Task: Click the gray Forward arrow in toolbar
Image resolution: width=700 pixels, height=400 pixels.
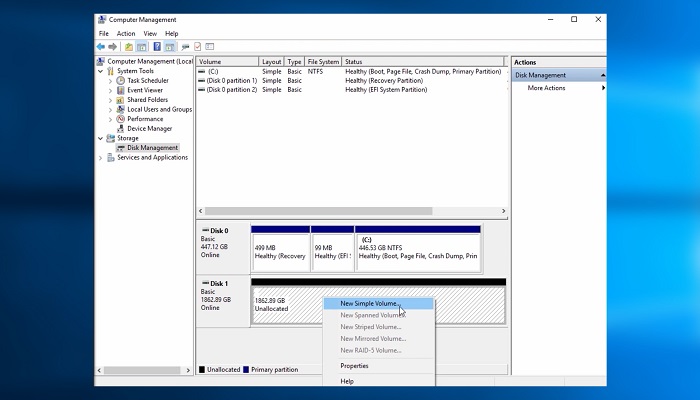Action: pyautogui.click(x=112, y=46)
